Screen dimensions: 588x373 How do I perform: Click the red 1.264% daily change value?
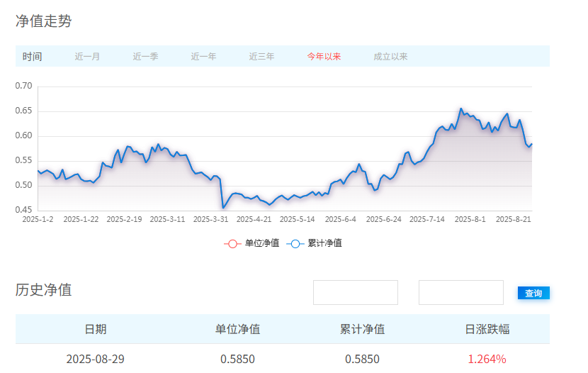[487, 359]
